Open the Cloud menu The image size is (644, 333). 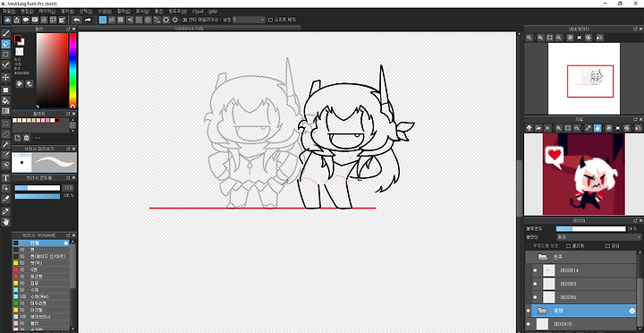(198, 11)
